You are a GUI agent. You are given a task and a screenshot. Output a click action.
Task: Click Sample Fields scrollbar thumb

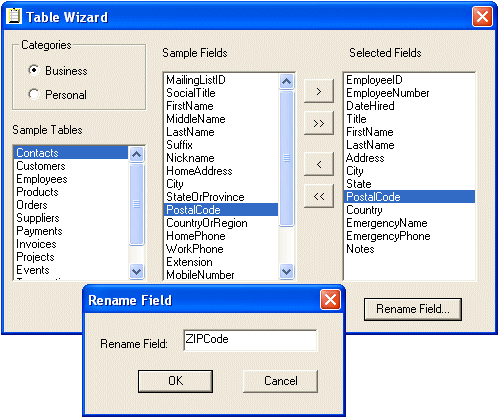286,158
